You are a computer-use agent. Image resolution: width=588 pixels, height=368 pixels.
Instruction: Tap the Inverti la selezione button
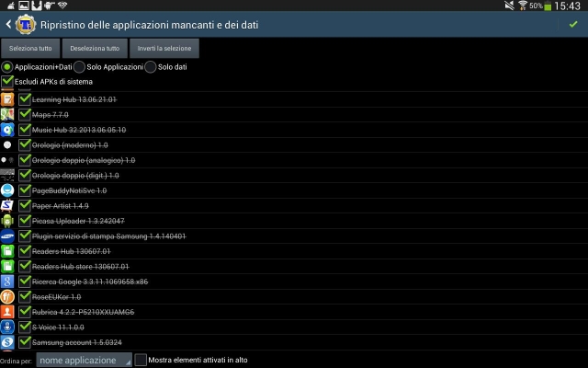164,49
